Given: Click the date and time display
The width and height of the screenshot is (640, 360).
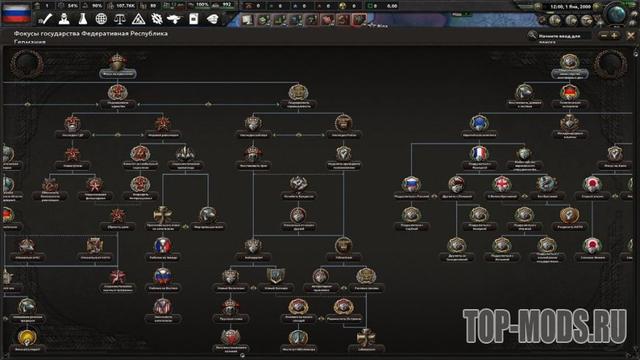Looking at the screenshot, I should 570,7.
